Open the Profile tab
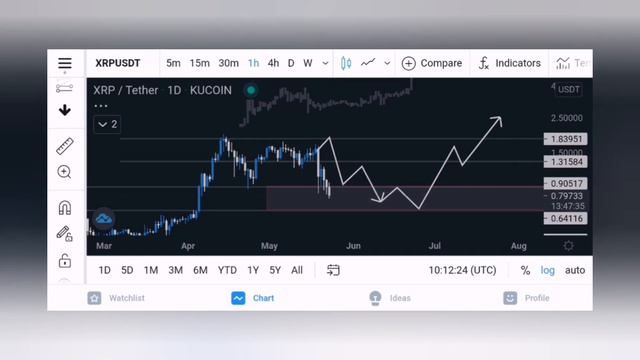 [527, 298]
